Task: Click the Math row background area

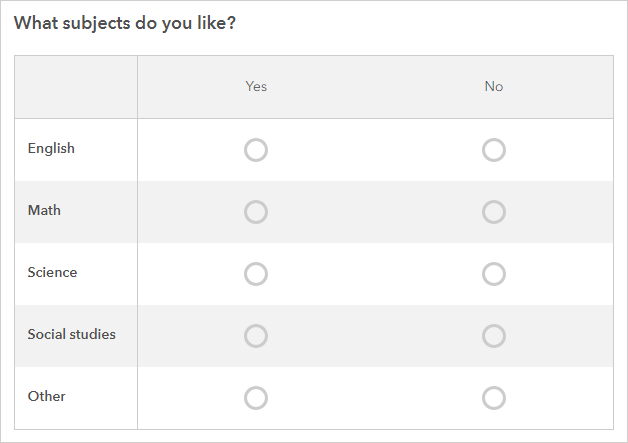Action: click(375, 212)
